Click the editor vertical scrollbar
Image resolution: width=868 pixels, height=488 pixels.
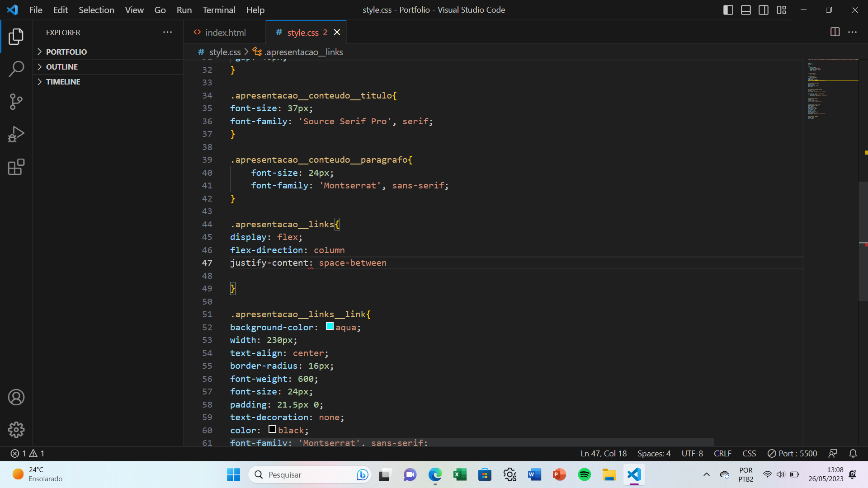pos(863,241)
